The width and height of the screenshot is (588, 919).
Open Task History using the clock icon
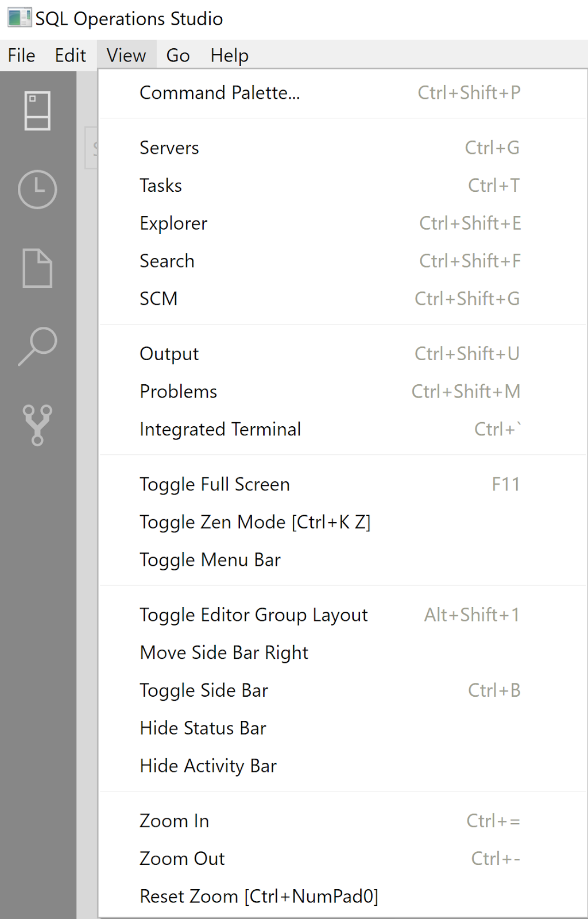pyautogui.click(x=37, y=190)
